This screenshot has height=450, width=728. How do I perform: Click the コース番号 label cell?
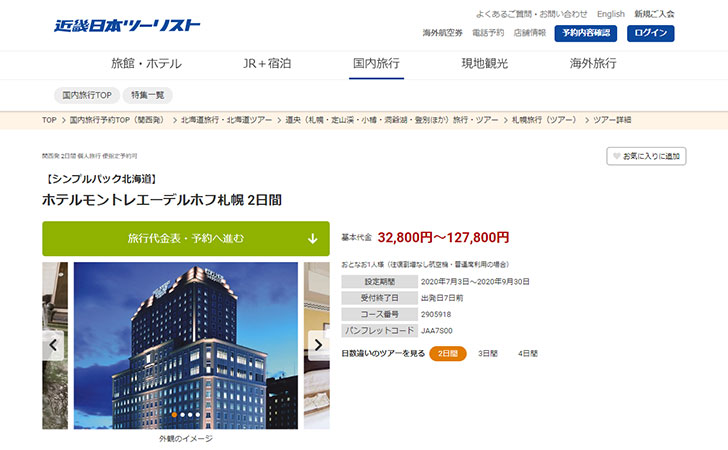click(x=379, y=314)
